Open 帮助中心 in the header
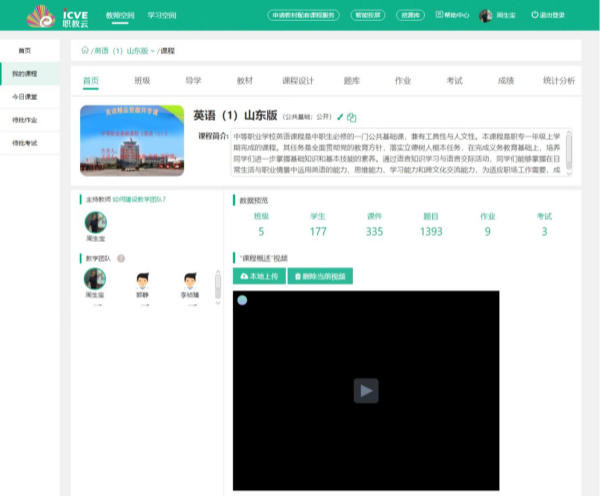The height and width of the screenshot is (496, 600). coord(452,15)
